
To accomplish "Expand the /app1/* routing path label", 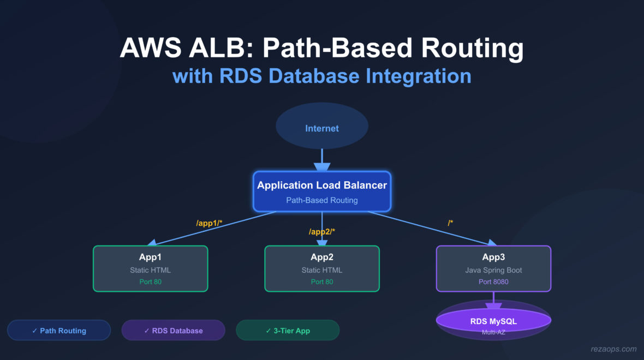I will point(209,223).
